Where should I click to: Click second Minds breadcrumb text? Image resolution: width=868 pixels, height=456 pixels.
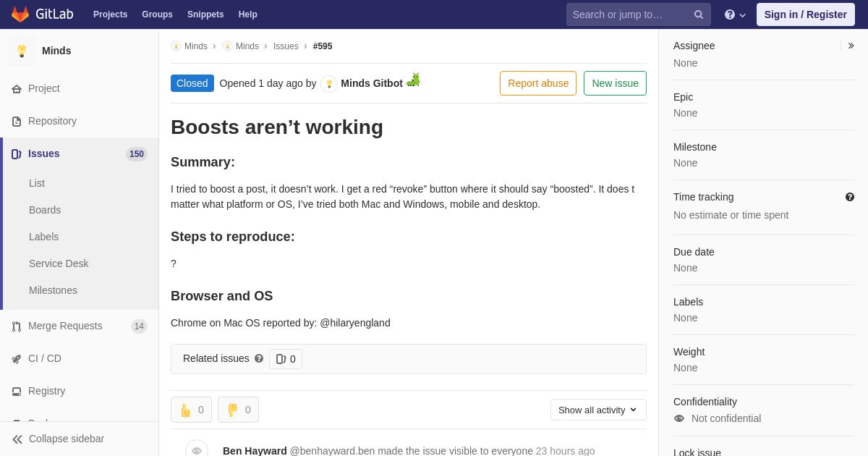tap(247, 46)
